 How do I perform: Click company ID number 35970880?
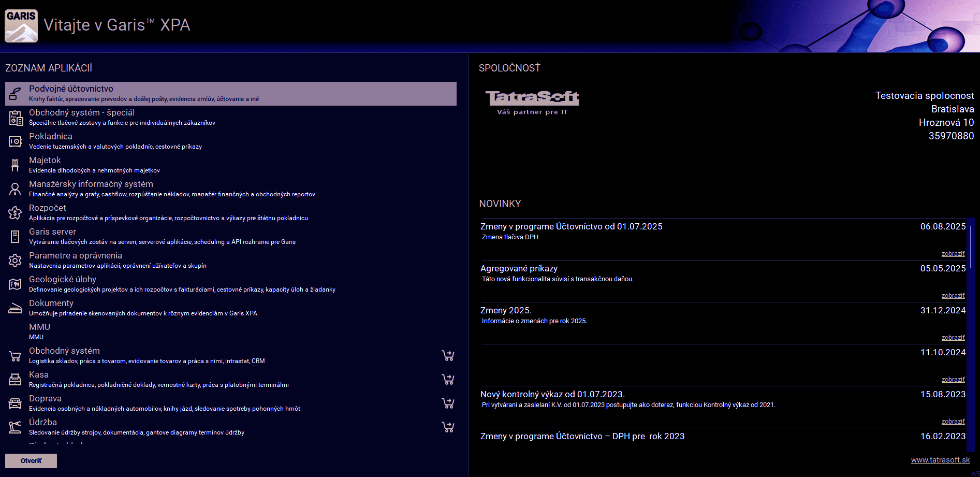click(x=951, y=136)
